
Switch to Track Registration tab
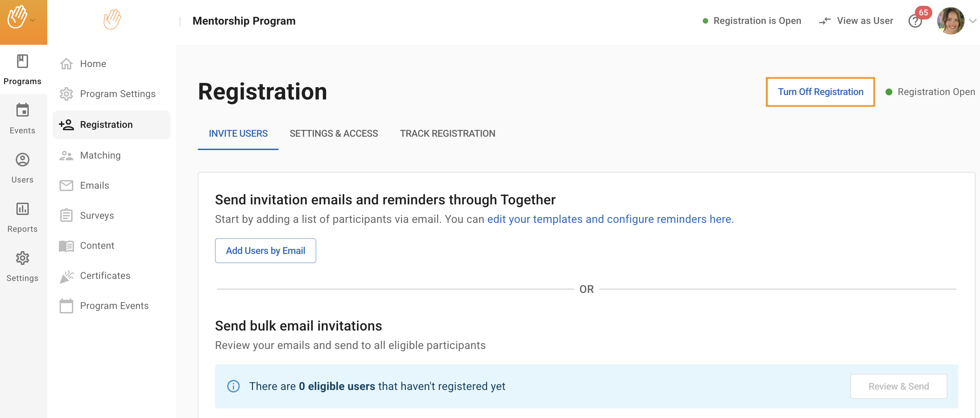click(x=447, y=133)
